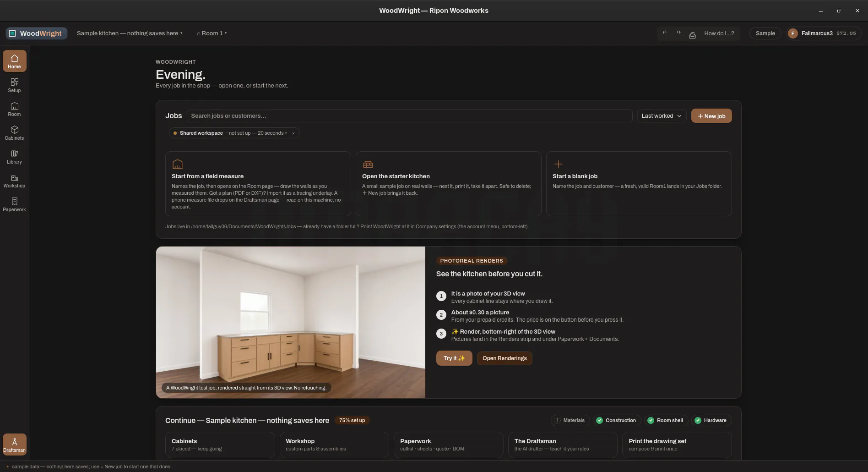Viewport: 868px width, 472px height.
Task: Open the Cabinets continue card
Action: pyautogui.click(x=220, y=445)
